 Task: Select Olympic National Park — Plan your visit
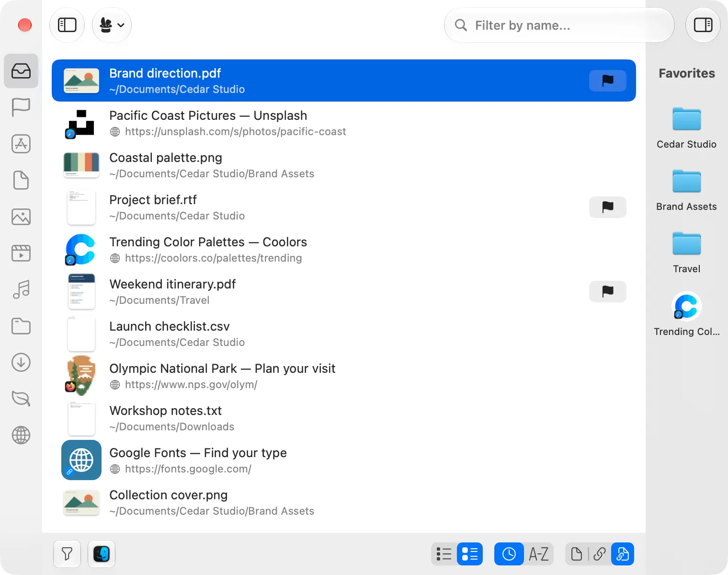pos(344,376)
